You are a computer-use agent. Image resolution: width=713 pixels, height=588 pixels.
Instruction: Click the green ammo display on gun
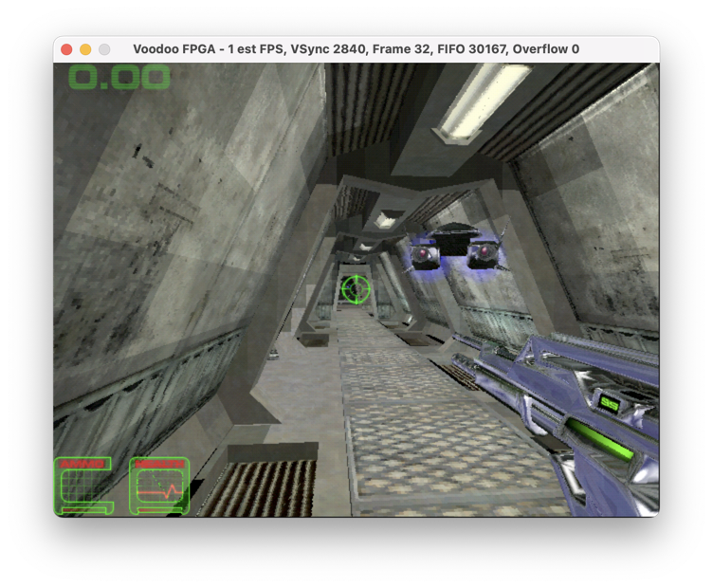point(609,402)
